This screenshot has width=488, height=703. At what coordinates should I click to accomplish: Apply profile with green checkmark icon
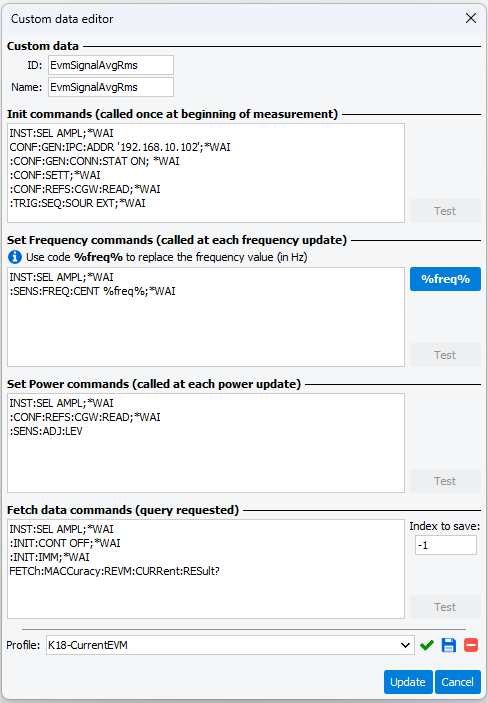427,645
